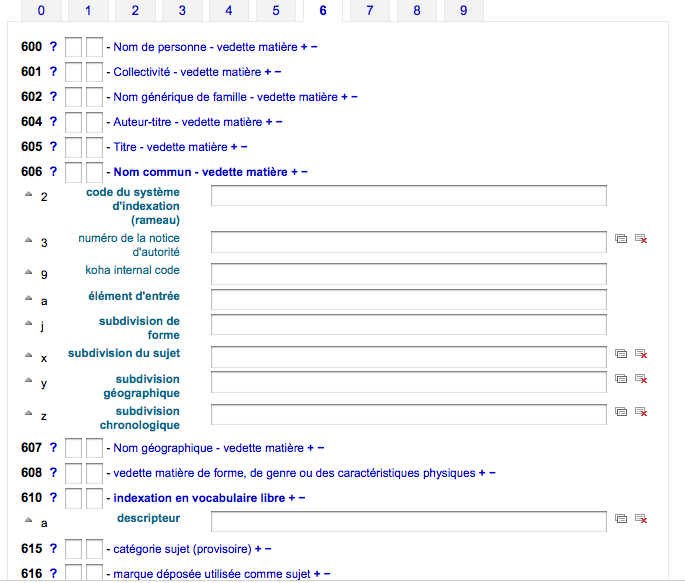Move élément d'entrée subfield up with arrow
The height and width of the screenshot is (583, 685).
click(27, 297)
